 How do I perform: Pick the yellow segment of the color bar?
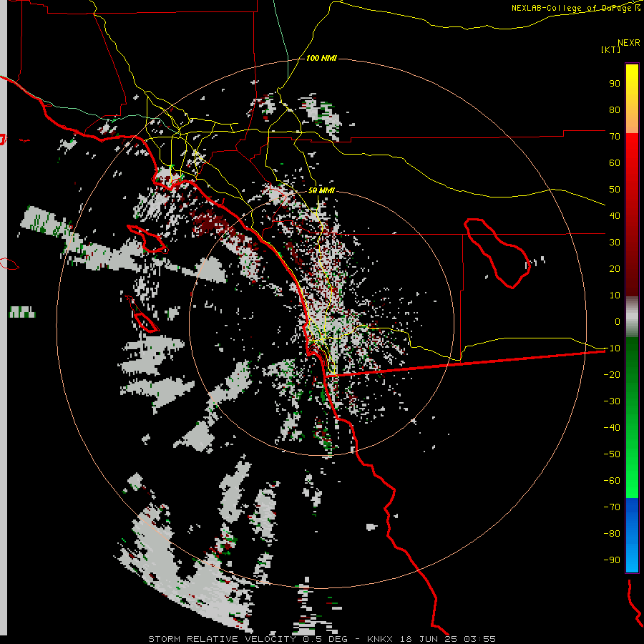632,99
